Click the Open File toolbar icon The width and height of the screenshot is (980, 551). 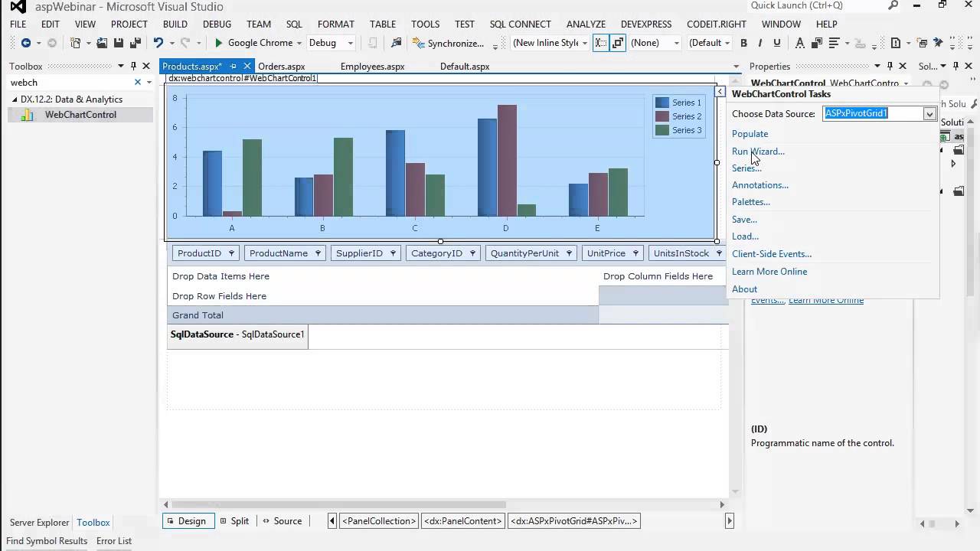click(102, 43)
